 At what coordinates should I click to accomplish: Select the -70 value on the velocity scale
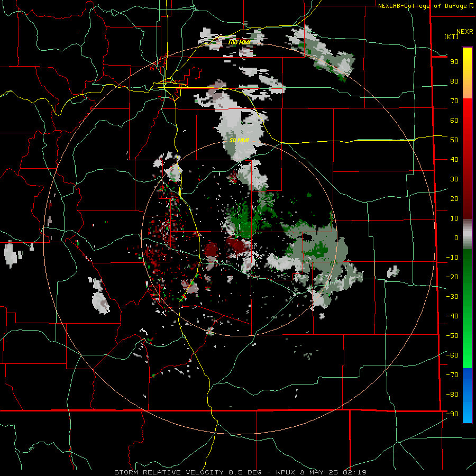452,375
